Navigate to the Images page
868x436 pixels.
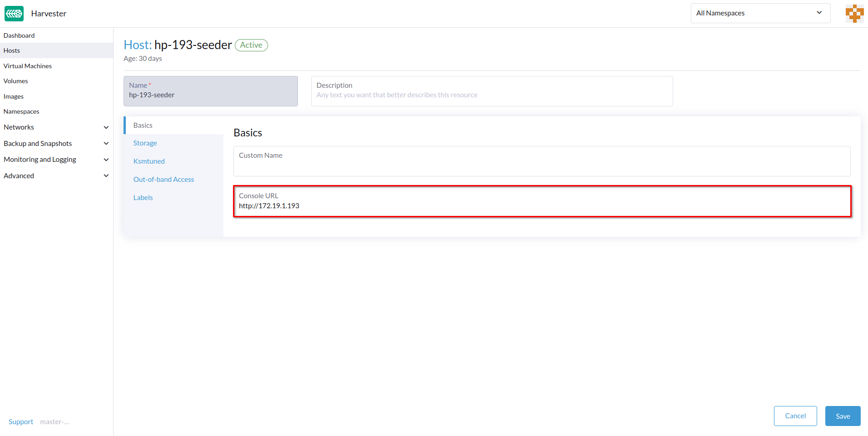[x=13, y=96]
